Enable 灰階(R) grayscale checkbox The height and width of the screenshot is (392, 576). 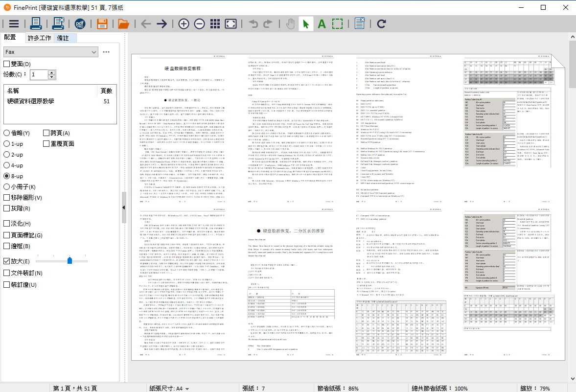click(x=6, y=208)
